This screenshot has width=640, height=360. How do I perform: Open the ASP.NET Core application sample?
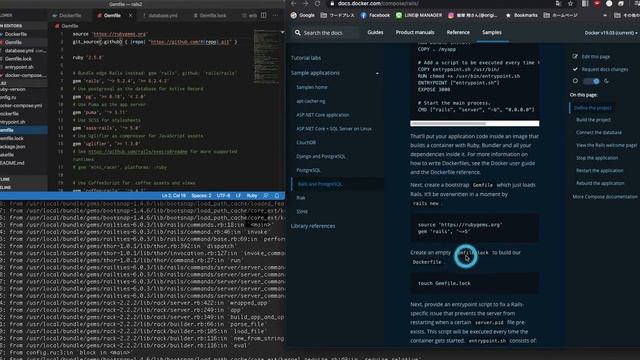322,115
